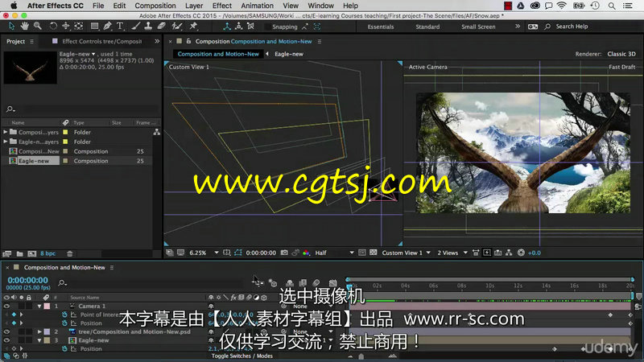The width and height of the screenshot is (644, 362).
Task: Open the channel and color management icon
Action: coord(306,253)
